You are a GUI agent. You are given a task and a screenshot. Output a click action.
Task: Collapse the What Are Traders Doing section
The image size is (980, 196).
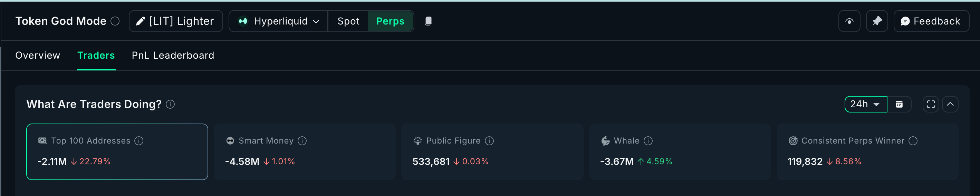(950, 105)
